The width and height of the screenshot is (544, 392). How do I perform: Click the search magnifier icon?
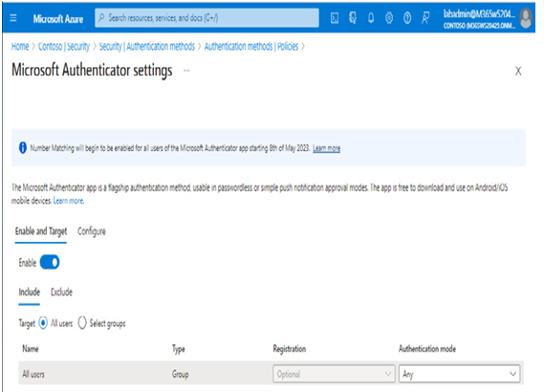(x=101, y=18)
